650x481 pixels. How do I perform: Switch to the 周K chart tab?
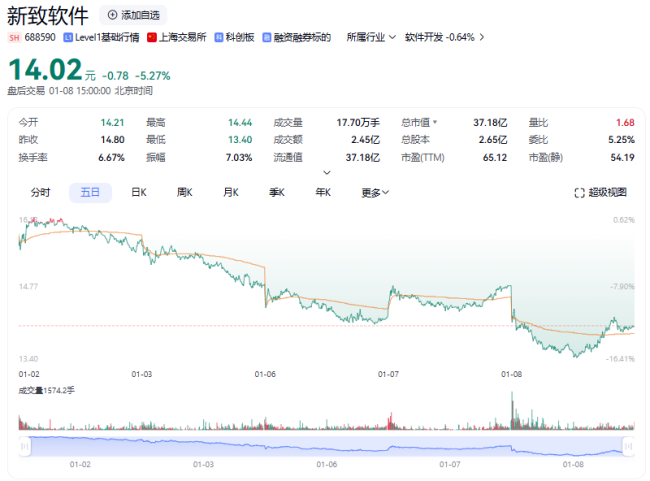tap(184, 192)
